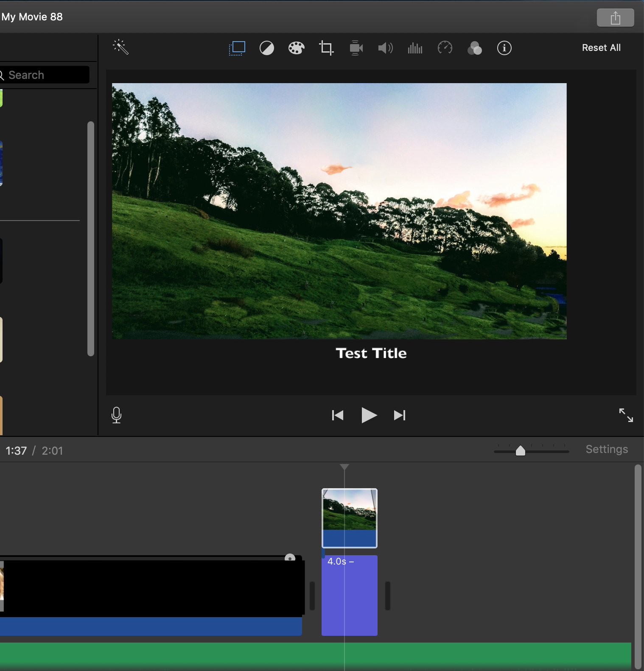Select the Cropping tool

click(326, 48)
